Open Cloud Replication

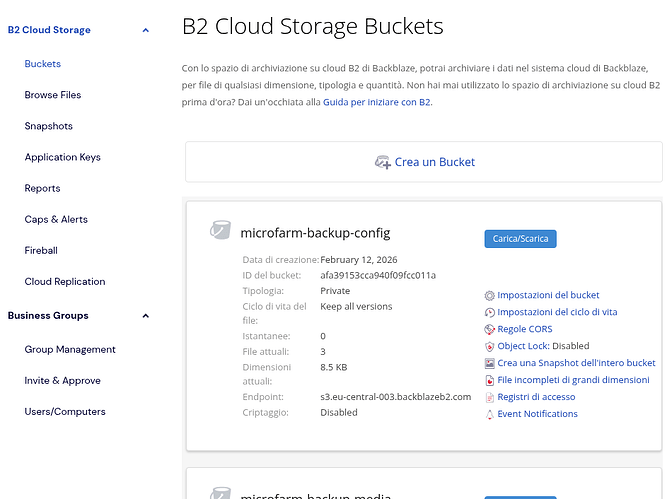click(65, 281)
